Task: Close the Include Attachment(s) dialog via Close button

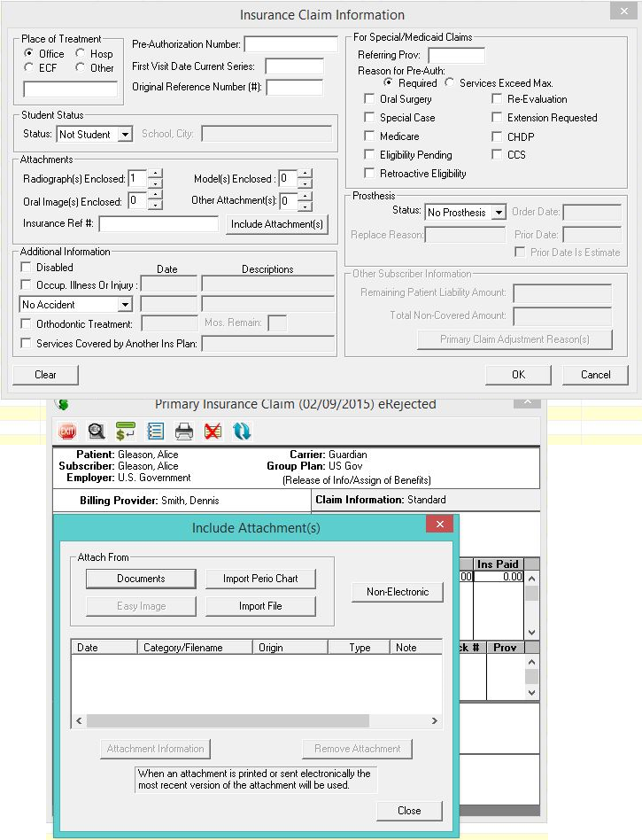Action: click(x=409, y=811)
